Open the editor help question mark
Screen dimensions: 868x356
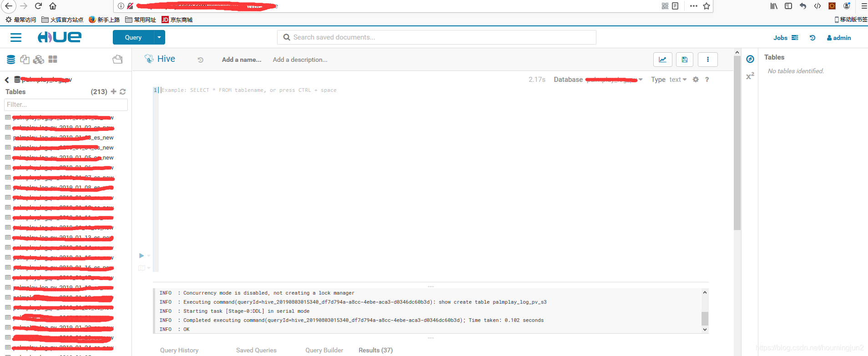pyautogui.click(x=707, y=80)
